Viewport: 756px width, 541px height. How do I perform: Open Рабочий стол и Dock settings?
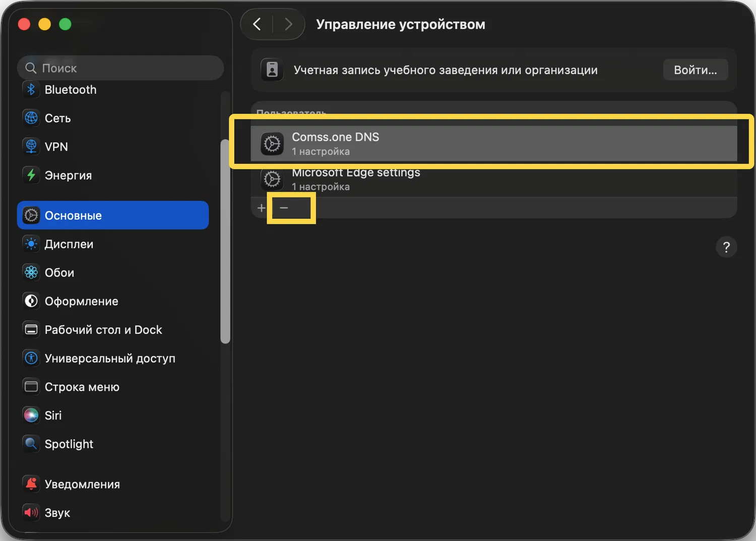(x=103, y=330)
